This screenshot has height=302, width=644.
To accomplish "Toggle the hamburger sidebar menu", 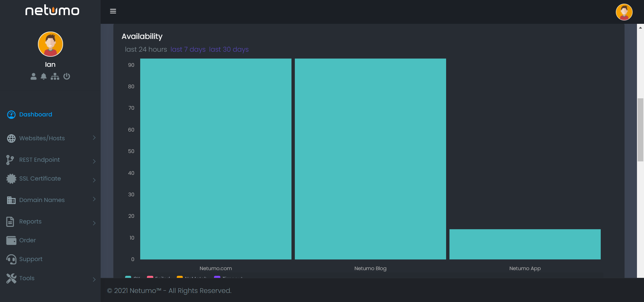I will 113,11.
